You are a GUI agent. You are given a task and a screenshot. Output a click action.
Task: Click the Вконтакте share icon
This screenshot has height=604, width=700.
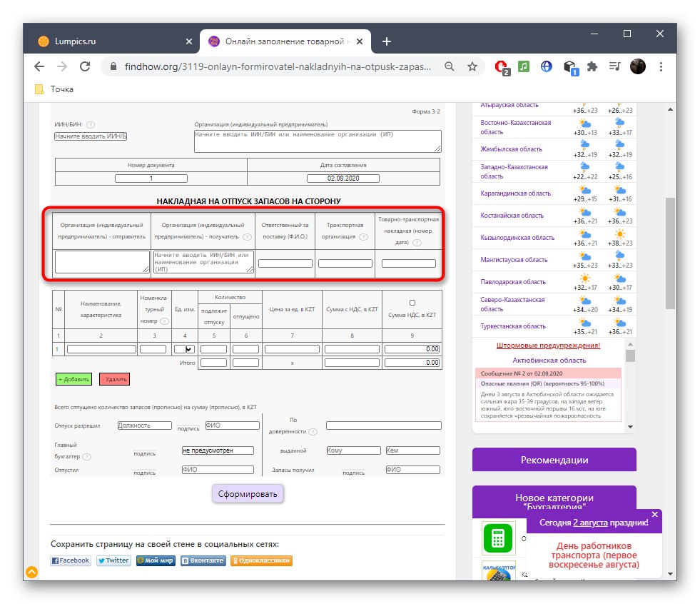coord(206,560)
